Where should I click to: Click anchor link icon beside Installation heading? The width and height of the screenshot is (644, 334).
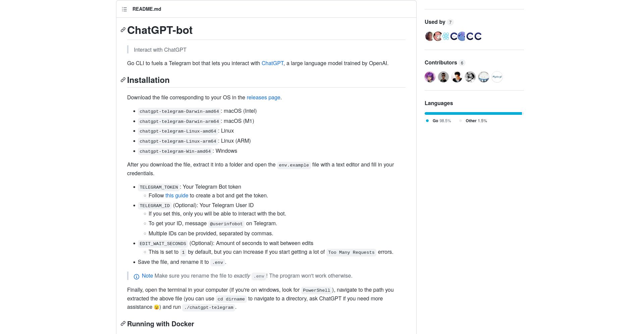click(123, 80)
